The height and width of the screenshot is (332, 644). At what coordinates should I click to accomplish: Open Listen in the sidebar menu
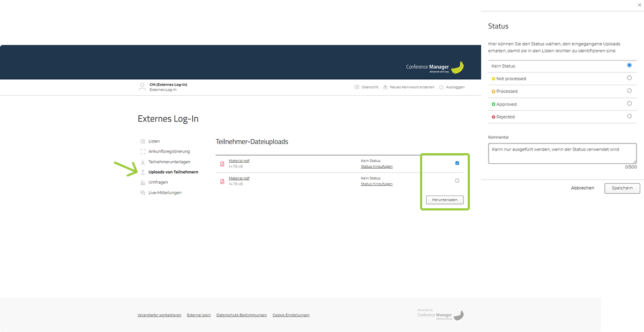coord(154,141)
